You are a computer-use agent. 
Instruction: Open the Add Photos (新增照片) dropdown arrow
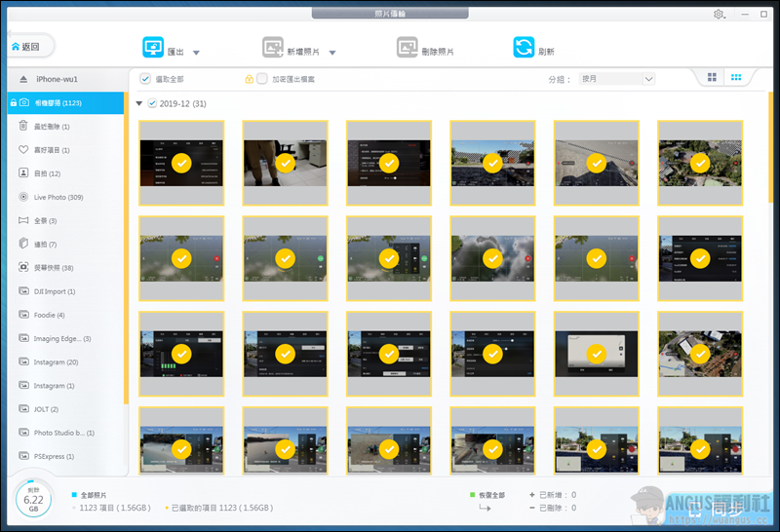[x=331, y=53]
